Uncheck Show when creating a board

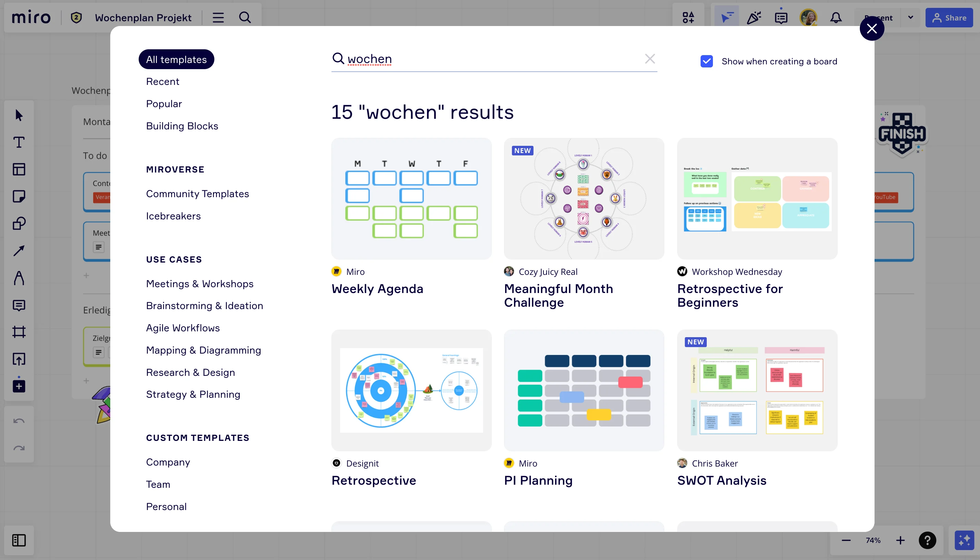[x=706, y=61]
